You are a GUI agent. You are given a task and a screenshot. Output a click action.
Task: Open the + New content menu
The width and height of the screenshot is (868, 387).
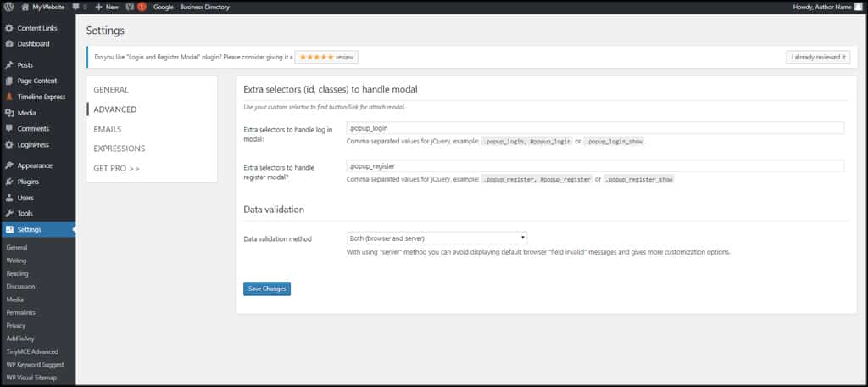click(x=106, y=6)
